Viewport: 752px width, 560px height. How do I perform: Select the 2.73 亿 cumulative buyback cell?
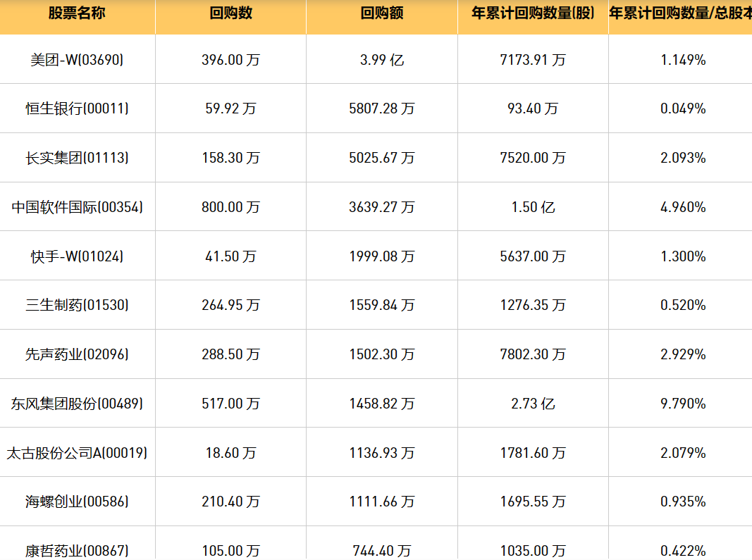[x=533, y=404]
